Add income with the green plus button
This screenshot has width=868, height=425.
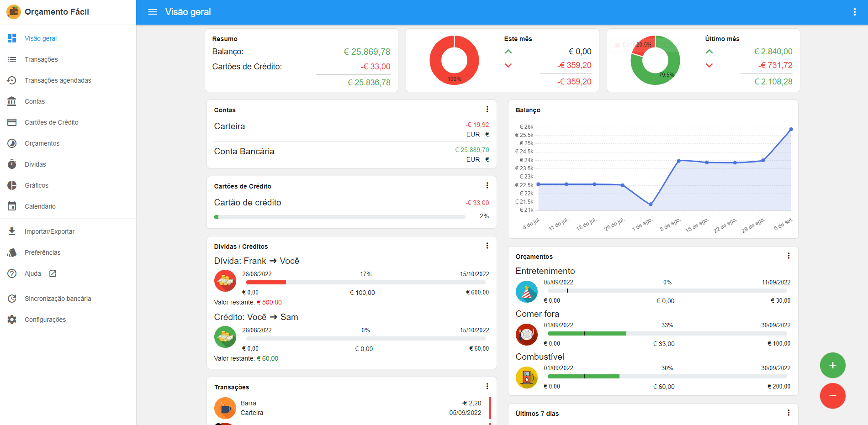pos(832,365)
